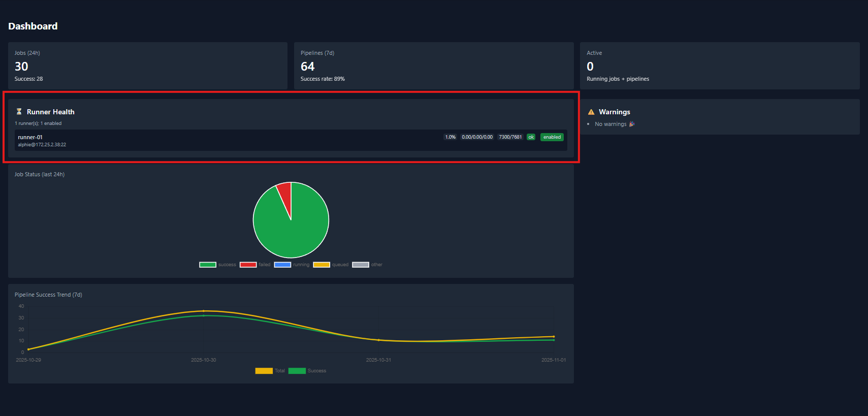Screen dimensions: 868x416
Task: Toggle the Success legend swatch in trend chart
Action: pos(297,371)
